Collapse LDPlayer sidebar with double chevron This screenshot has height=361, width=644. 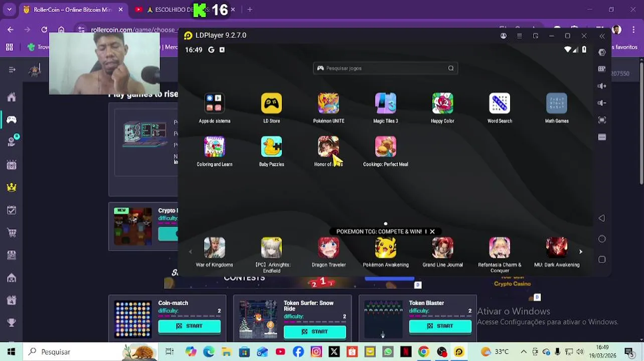[x=602, y=36]
